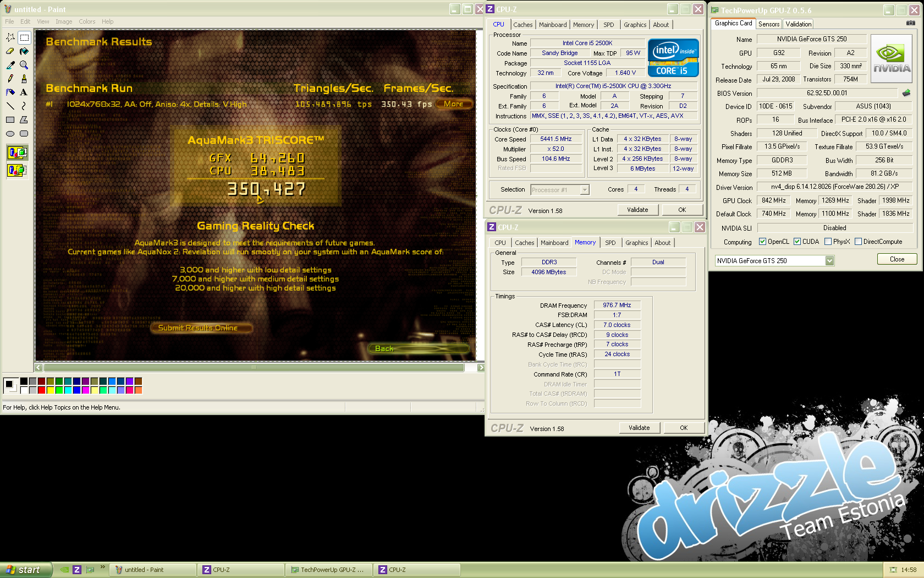Choose the Ellipse shape tool

point(10,134)
